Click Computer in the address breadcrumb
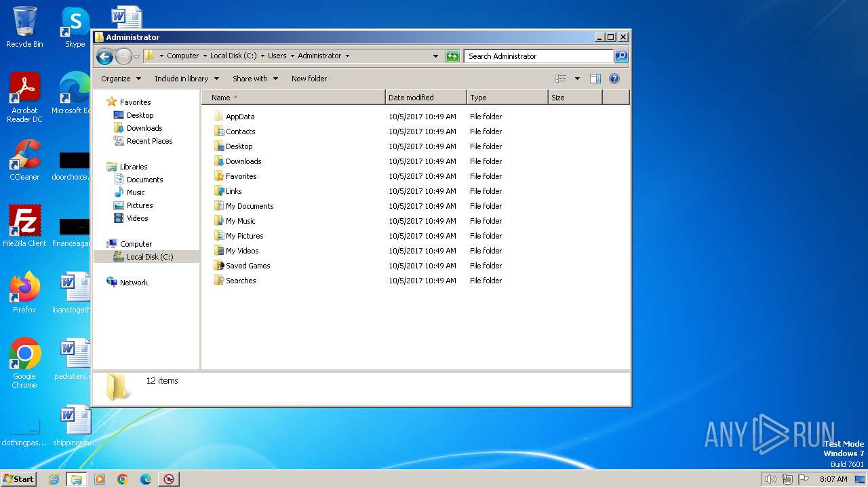Viewport: 868px width, 488px height. tap(183, 56)
